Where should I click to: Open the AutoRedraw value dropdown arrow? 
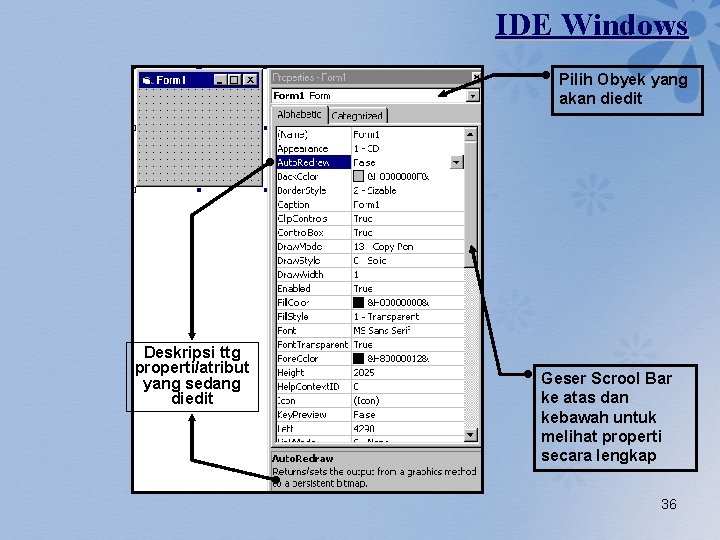456,162
